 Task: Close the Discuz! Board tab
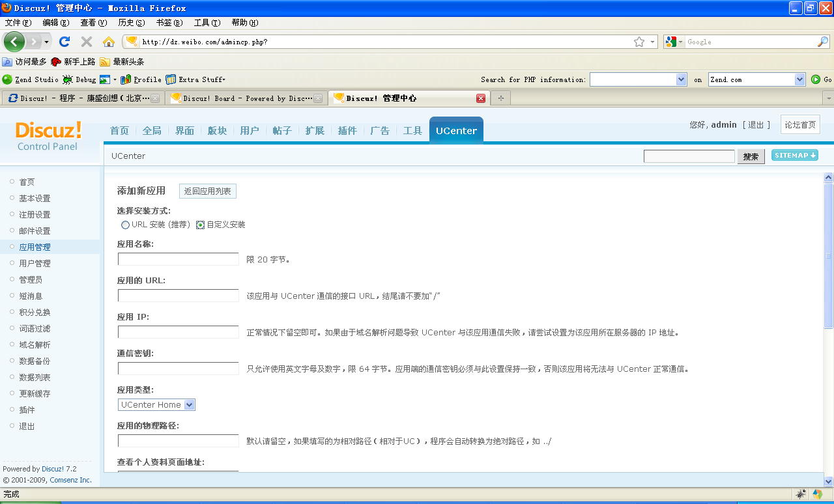pos(318,98)
